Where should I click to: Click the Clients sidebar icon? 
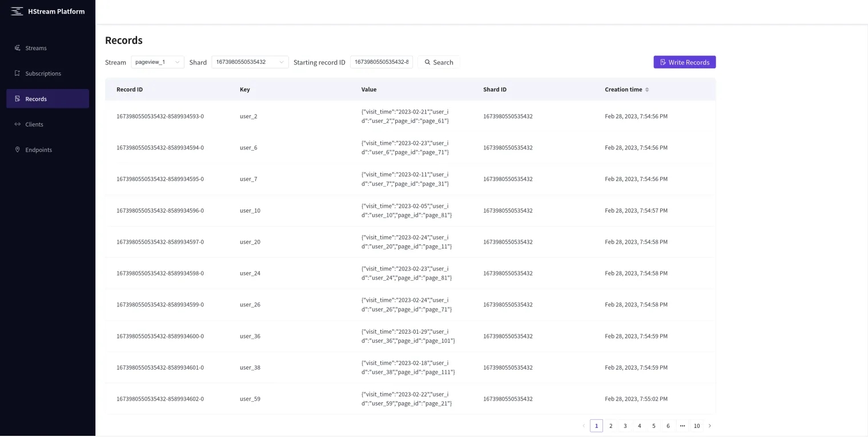[x=18, y=124]
